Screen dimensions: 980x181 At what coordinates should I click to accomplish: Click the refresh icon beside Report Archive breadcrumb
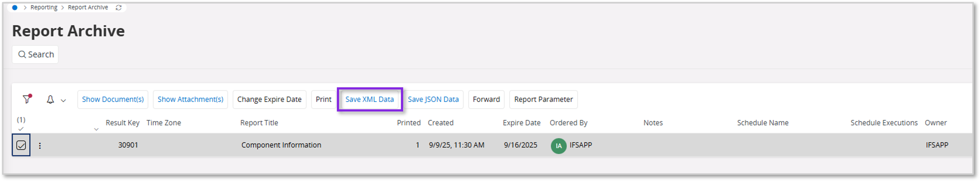point(119,8)
